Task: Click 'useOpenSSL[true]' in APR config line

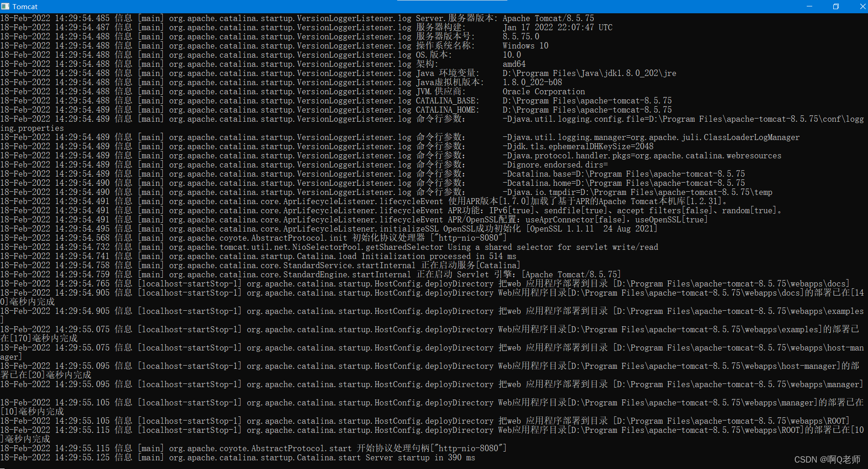Action: 671,220
